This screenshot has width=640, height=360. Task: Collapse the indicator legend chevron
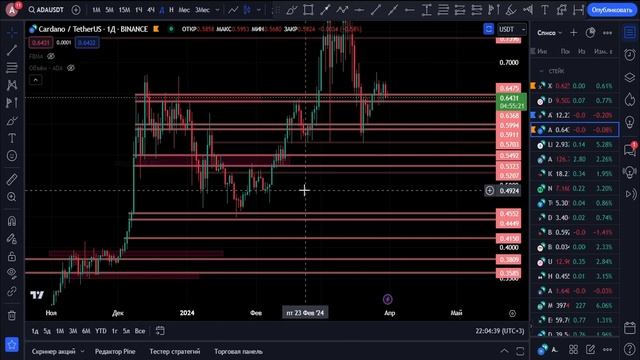click(x=36, y=80)
